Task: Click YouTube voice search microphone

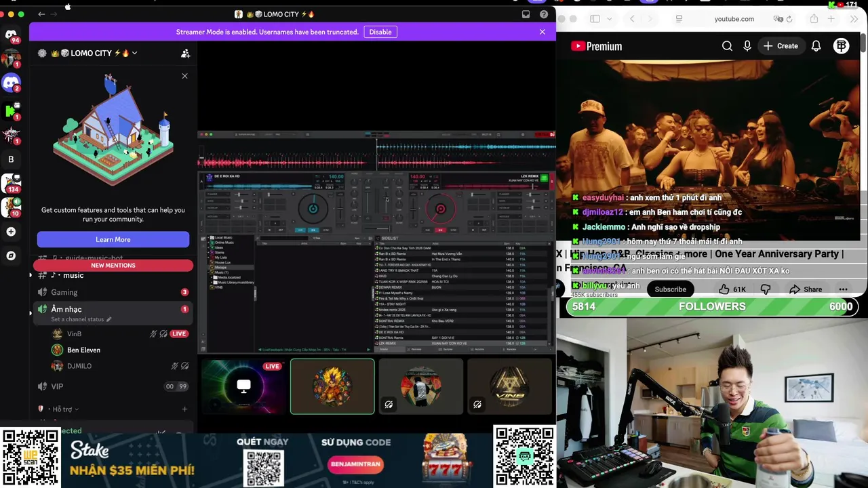Action: (747, 46)
